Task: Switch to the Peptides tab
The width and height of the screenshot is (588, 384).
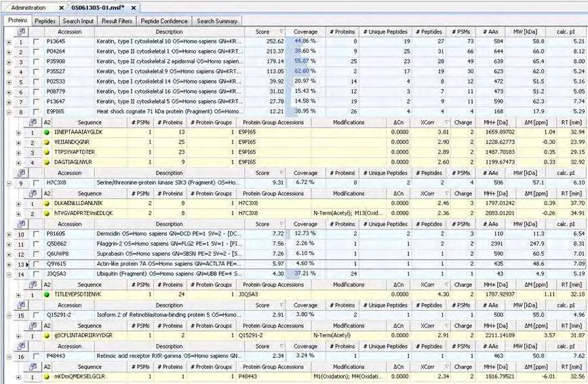Action: pyautogui.click(x=45, y=21)
